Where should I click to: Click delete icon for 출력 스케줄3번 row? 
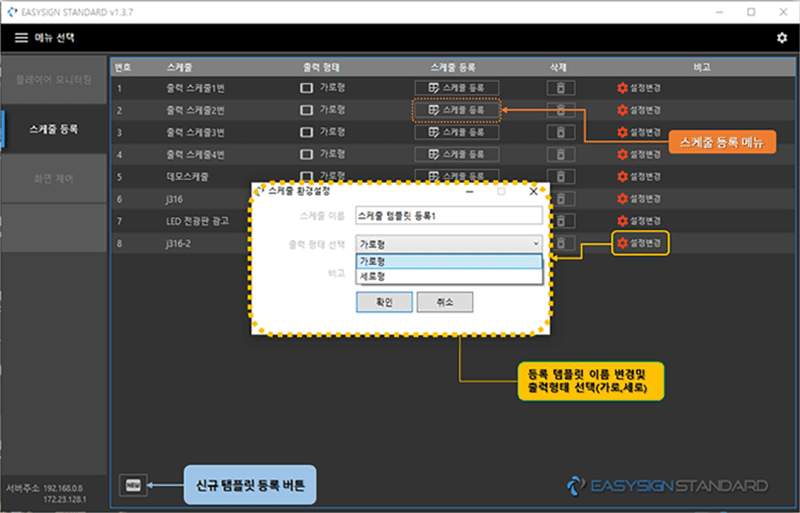tap(560, 132)
